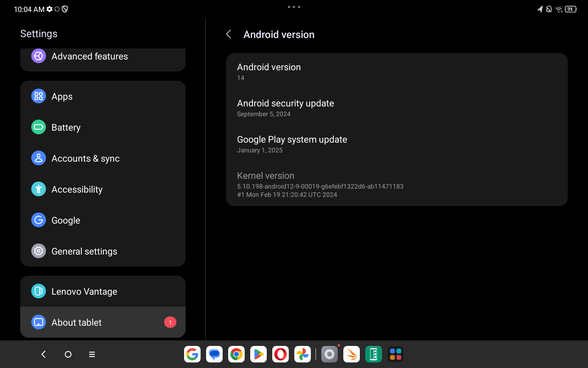Viewport: 588px width, 368px height.
Task: Go back from Android version page
Action: tap(228, 34)
